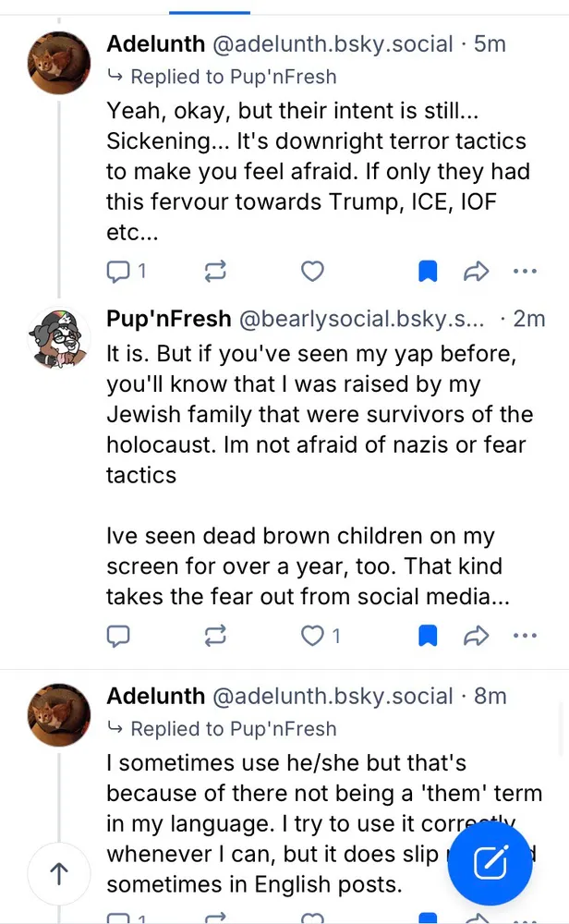This screenshot has width=569, height=924.
Task: Like Adelunth's terror tactics post
Action: click(x=313, y=271)
